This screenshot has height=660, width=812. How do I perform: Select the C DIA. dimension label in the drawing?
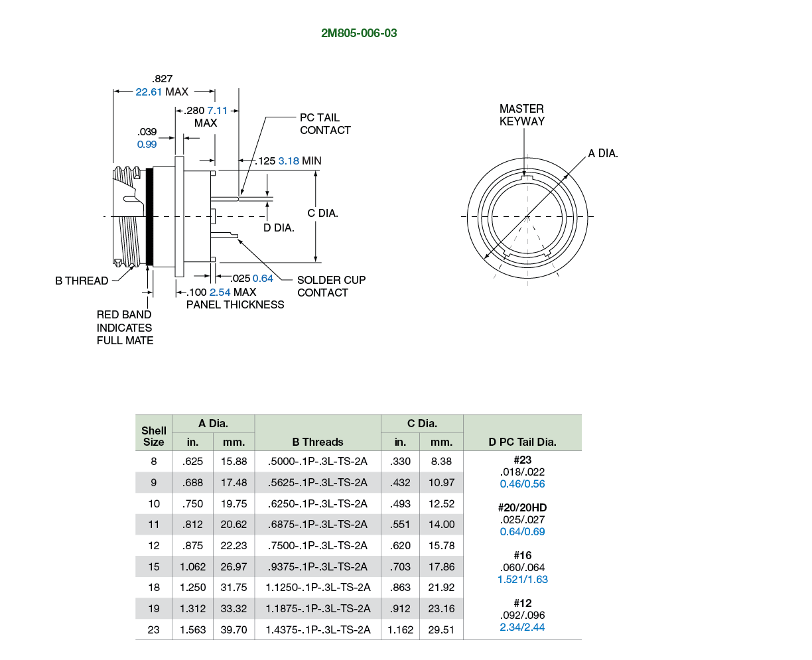tap(323, 213)
